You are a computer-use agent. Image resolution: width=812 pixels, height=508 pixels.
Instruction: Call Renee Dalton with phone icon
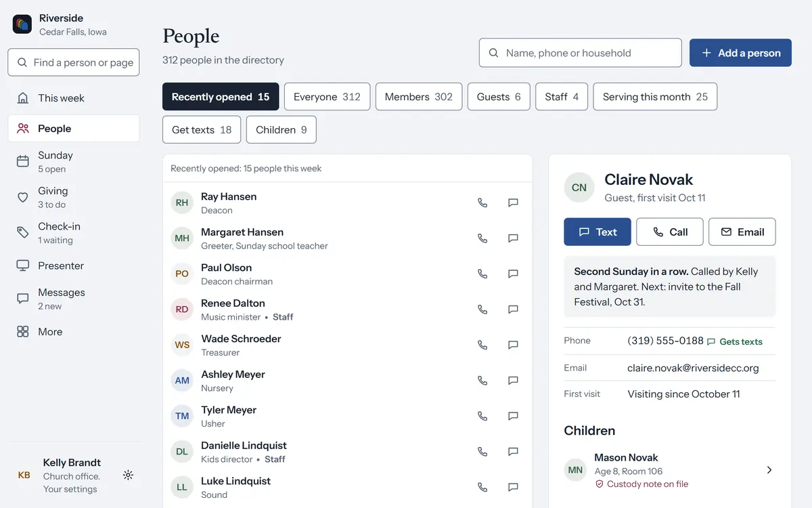(x=482, y=310)
